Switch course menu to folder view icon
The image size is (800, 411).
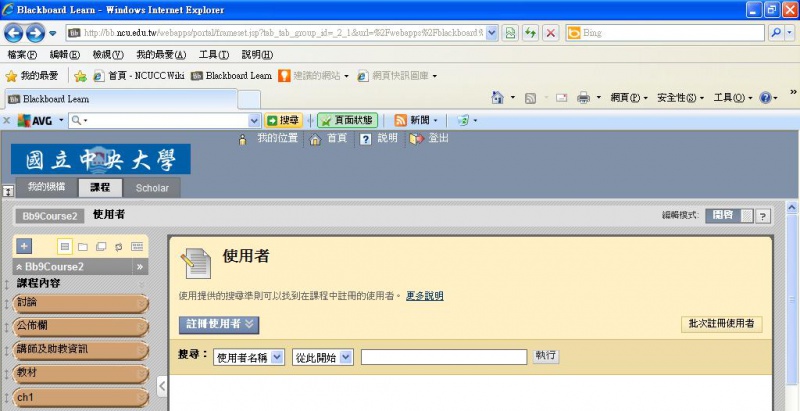point(83,246)
